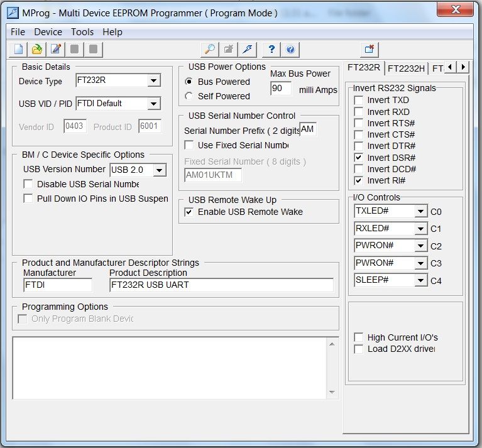Switch to the FT2232H tab
The width and height of the screenshot is (482, 448).
(x=405, y=68)
